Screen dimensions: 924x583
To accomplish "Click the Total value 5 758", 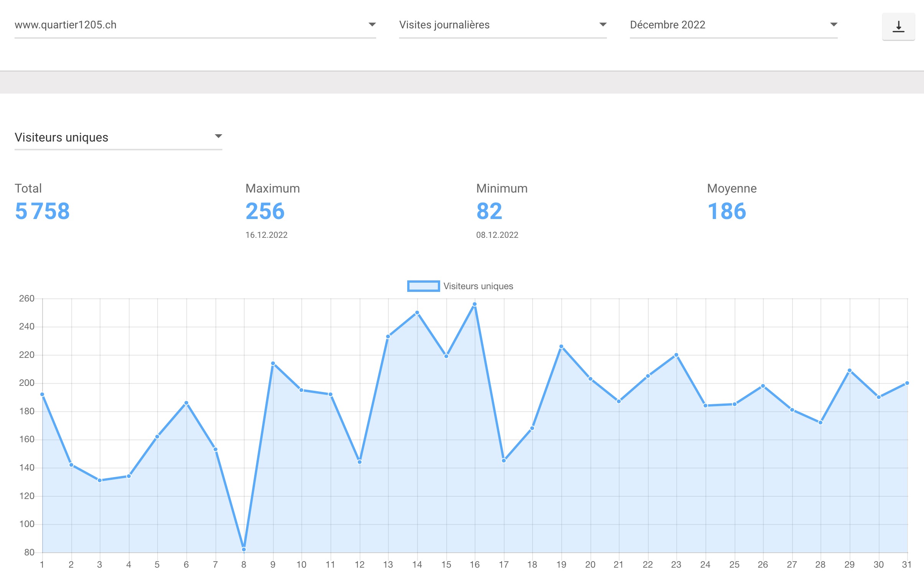I will point(42,211).
